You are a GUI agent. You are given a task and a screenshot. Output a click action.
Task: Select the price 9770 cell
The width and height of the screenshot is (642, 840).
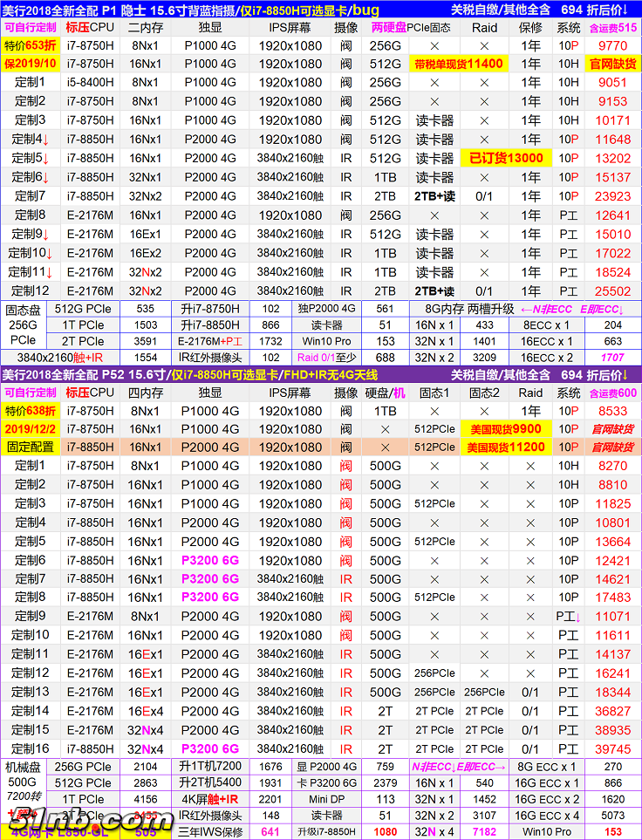pyautogui.click(x=612, y=45)
